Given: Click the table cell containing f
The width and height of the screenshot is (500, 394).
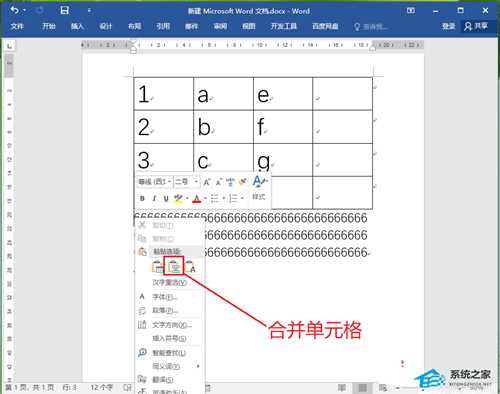Looking at the screenshot, I should [283, 127].
